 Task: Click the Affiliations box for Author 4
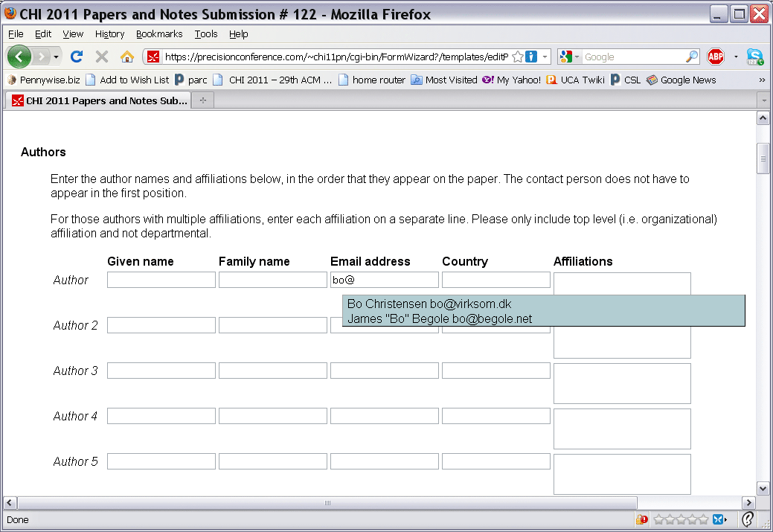(x=622, y=429)
